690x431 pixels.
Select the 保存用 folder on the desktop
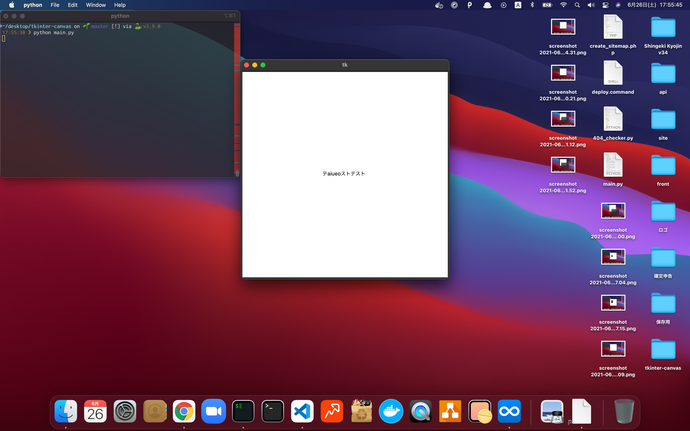pyautogui.click(x=663, y=307)
